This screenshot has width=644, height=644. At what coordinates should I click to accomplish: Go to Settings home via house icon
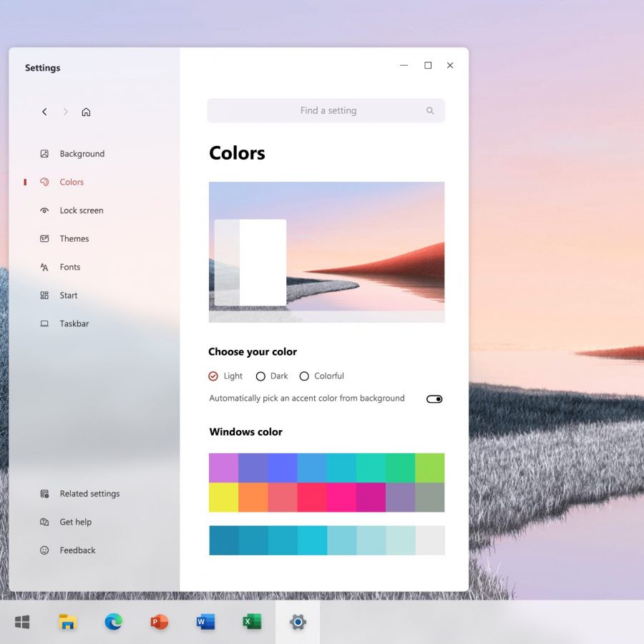point(86,112)
